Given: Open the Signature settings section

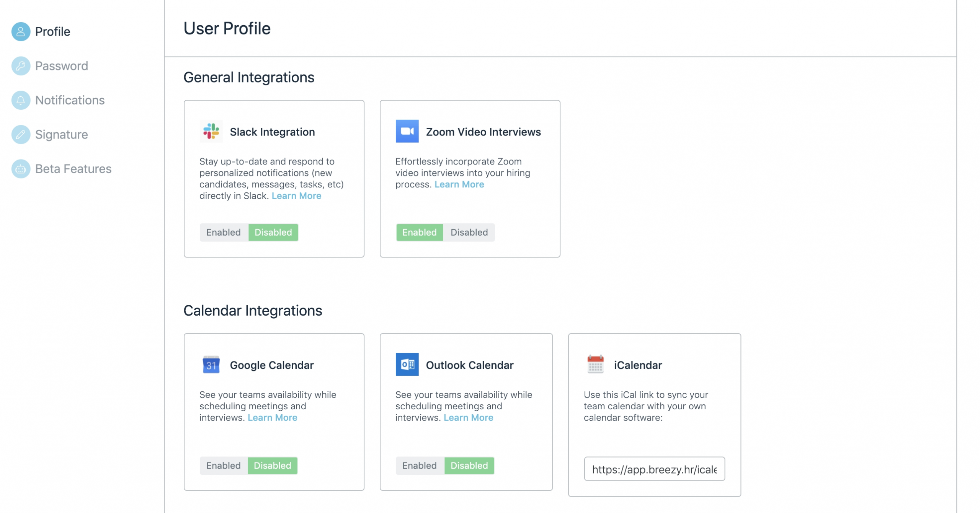Looking at the screenshot, I should [x=61, y=135].
